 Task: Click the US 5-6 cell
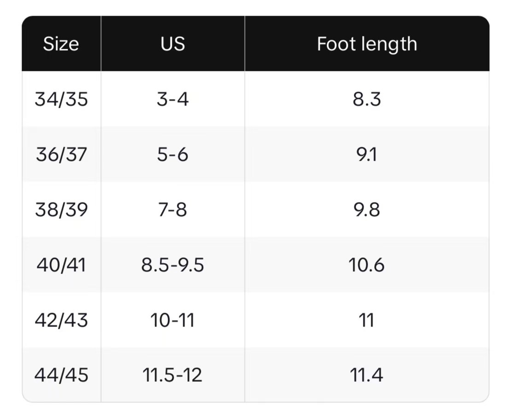(173, 154)
